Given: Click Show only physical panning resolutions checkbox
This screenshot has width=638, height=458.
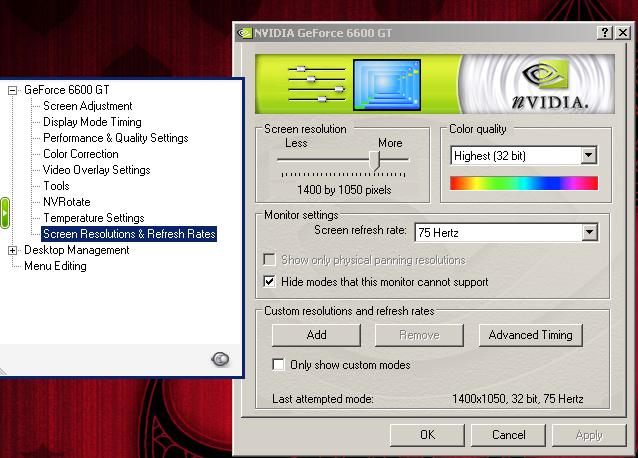Looking at the screenshot, I should click(269, 260).
